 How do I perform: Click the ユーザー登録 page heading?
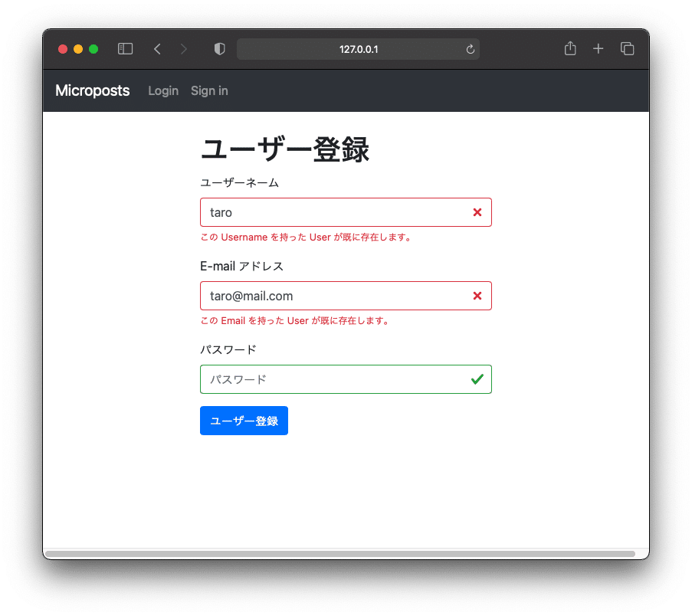pos(285,149)
